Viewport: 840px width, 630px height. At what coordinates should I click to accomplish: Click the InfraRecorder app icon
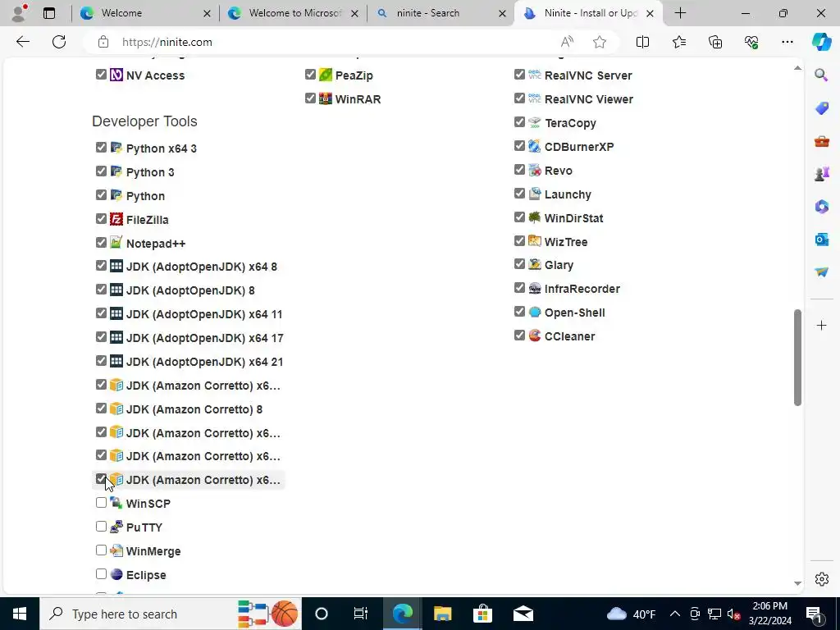(535, 288)
